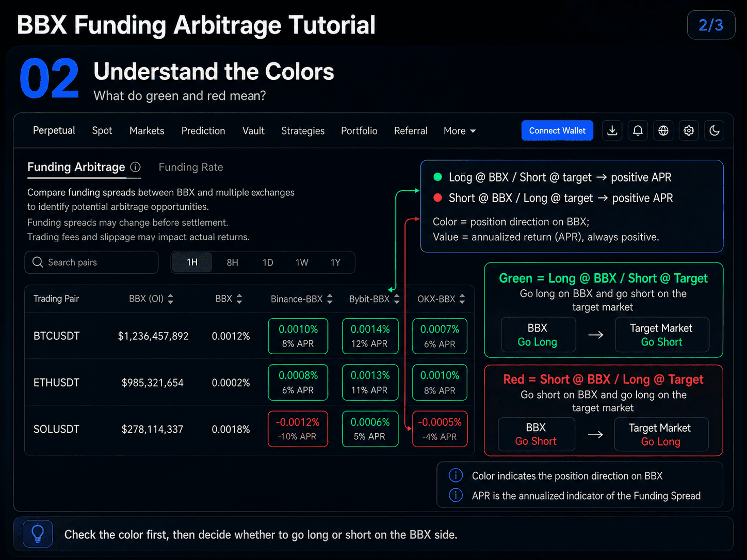The width and height of the screenshot is (747, 560).
Task: Click the 0.0002% BBX rate for ETHUSDT
Action: pyautogui.click(x=231, y=383)
